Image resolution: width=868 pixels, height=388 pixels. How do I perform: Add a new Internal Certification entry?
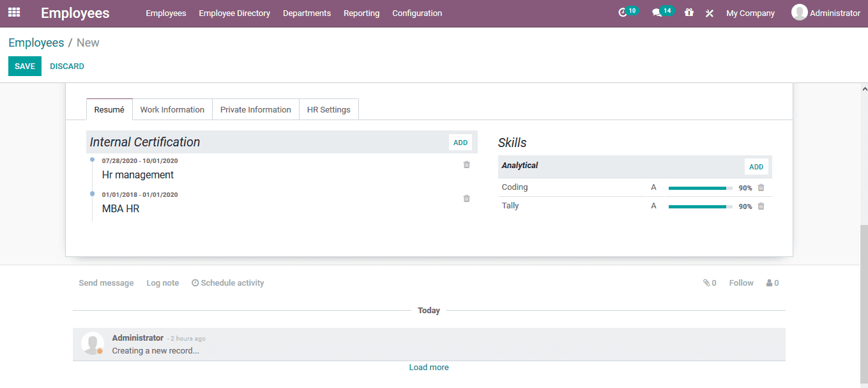tap(460, 142)
